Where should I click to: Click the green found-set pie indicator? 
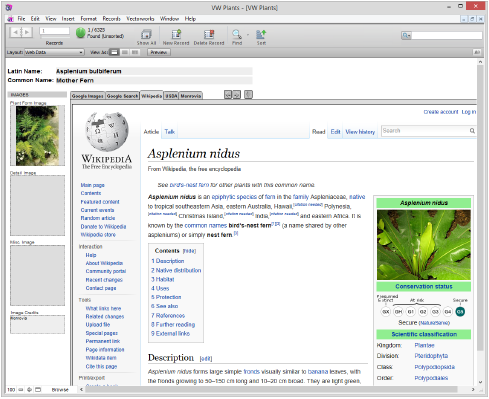[x=80, y=33]
